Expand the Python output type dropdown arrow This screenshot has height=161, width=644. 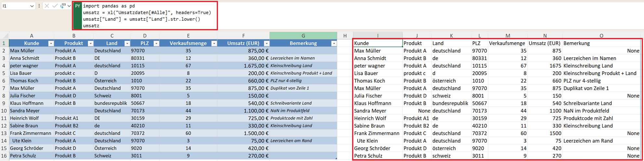point(69,6)
